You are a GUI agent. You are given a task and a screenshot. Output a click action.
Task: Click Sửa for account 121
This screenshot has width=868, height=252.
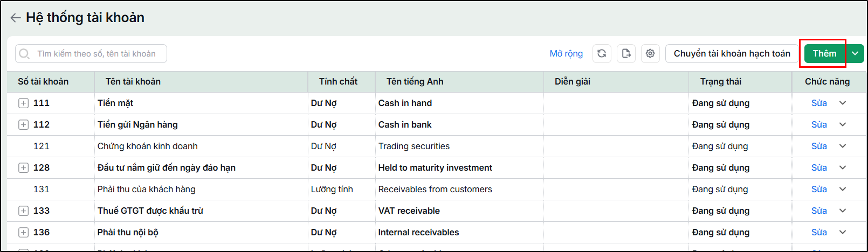819,146
